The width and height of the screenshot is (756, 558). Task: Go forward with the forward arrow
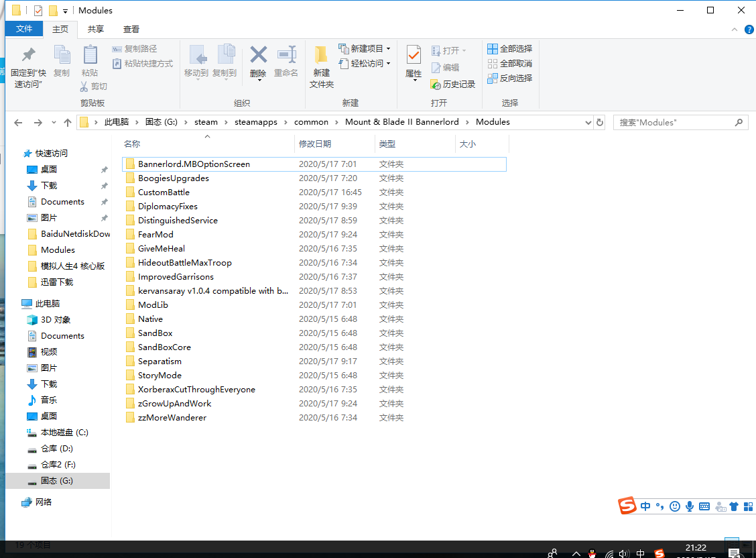(38, 123)
